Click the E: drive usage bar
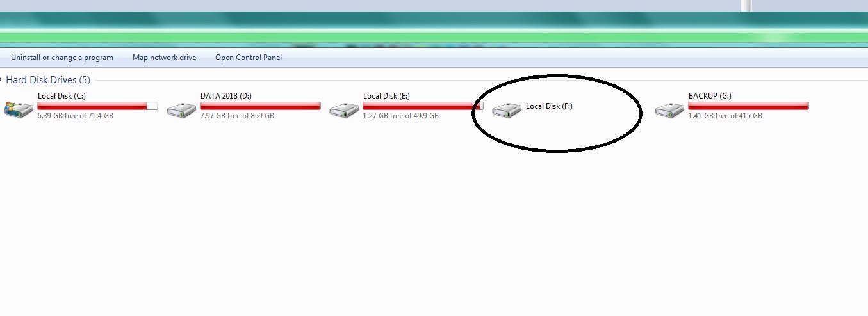The height and width of the screenshot is (316, 868). click(423, 106)
